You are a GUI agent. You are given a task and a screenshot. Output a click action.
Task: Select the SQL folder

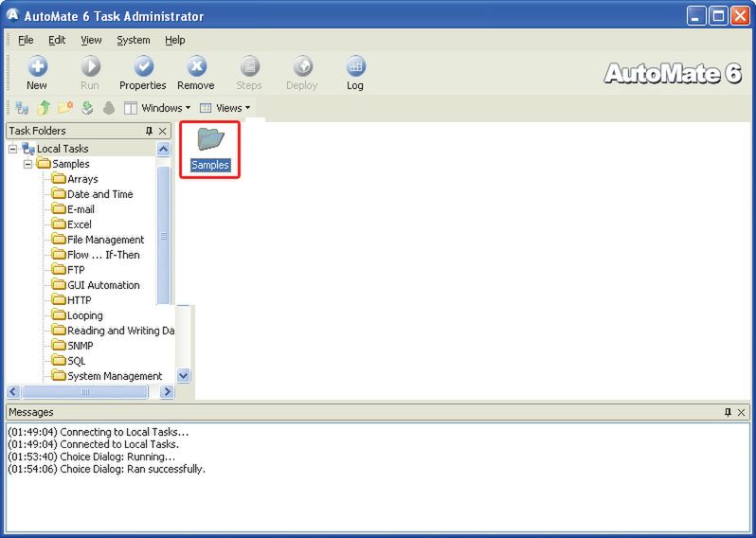76,361
